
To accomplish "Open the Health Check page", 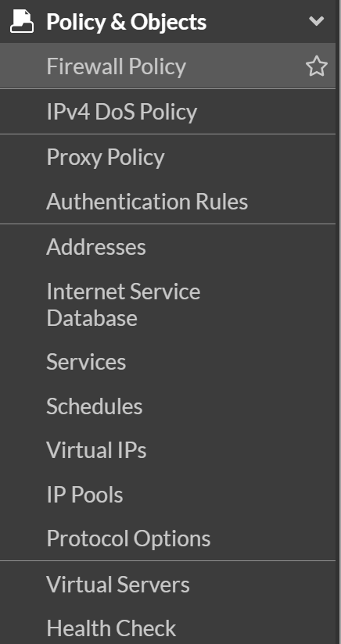I will (167, 628).
